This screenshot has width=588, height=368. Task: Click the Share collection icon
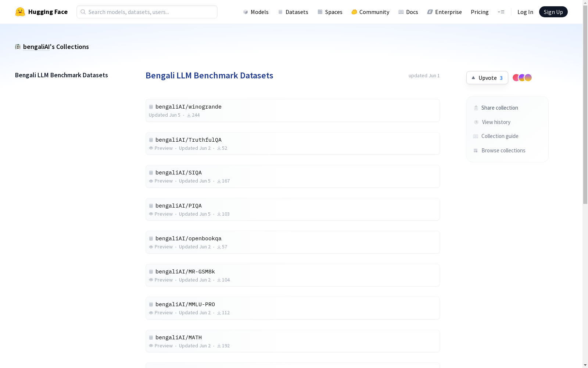476,108
